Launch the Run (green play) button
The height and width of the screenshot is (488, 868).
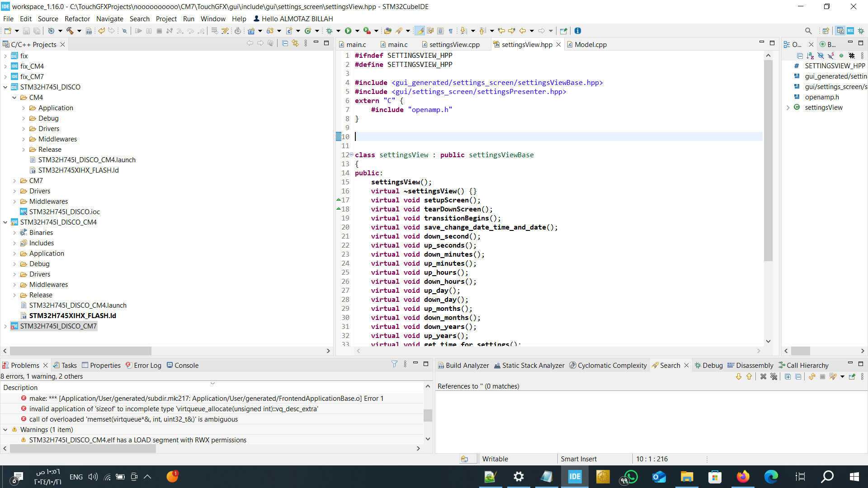tap(348, 31)
